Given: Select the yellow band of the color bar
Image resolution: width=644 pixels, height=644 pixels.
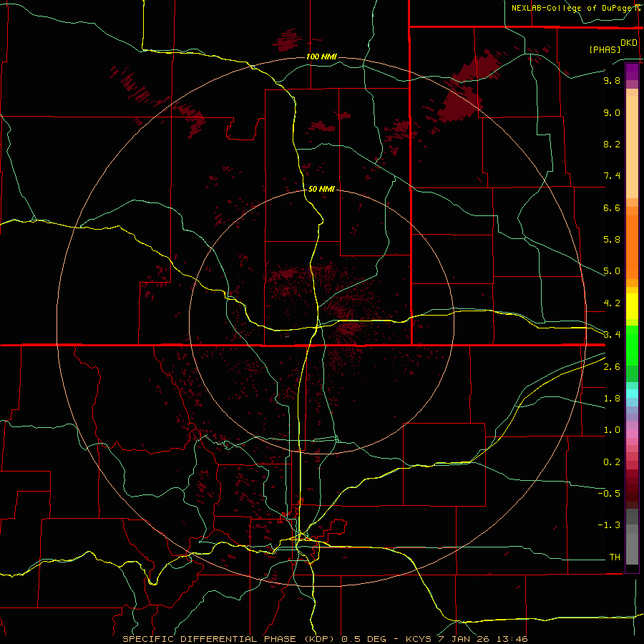Looking at the screenshot, I should [x=632, y=306].
